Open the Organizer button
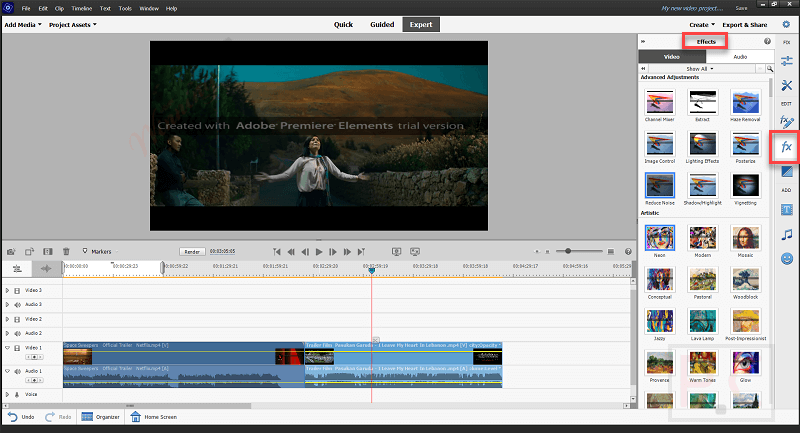Image resolution: width=800 pixels, height=433 pixels. click(x=101, y=417)
